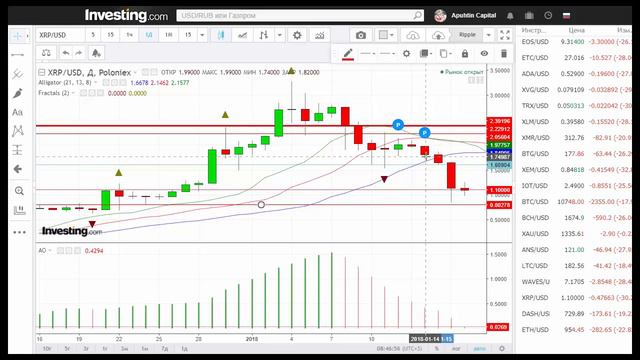Open chart type dropdown arrow

280,35
